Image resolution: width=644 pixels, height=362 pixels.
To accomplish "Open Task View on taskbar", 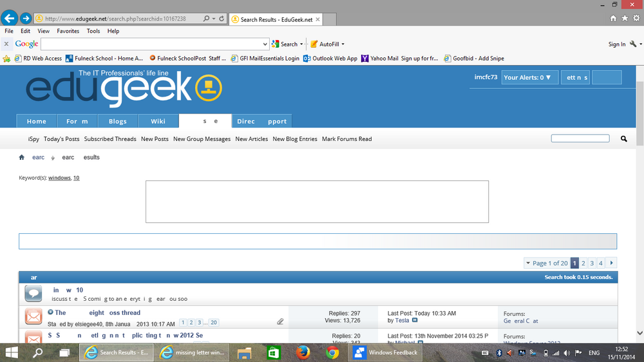I will [x=64, y=352].
